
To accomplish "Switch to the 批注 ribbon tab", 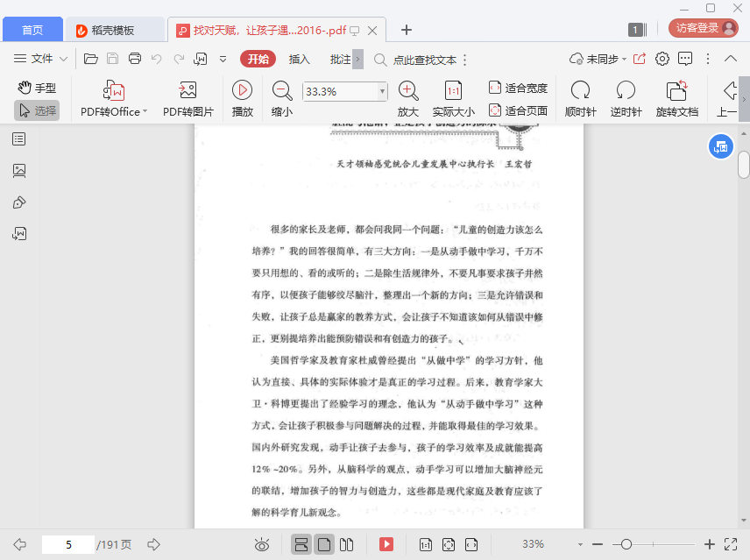I will point(340,60).
